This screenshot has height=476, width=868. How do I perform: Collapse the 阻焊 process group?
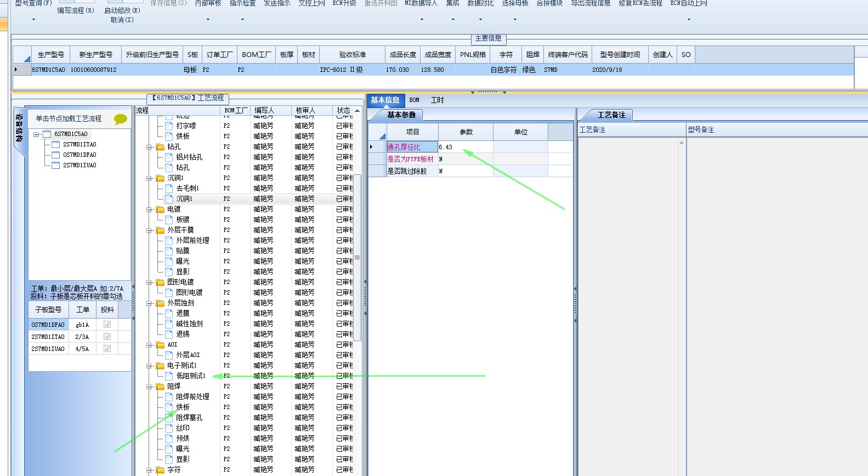tap(149, 387)
